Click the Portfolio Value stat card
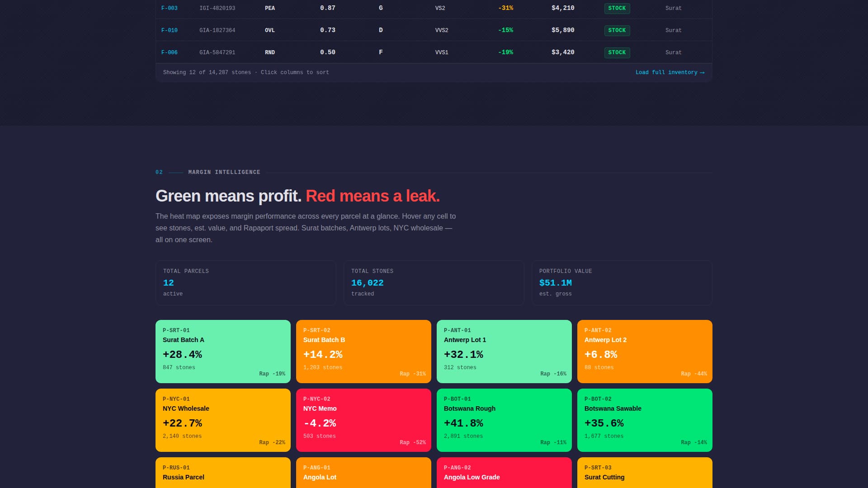The image size is (868, 488). [622, 283]
